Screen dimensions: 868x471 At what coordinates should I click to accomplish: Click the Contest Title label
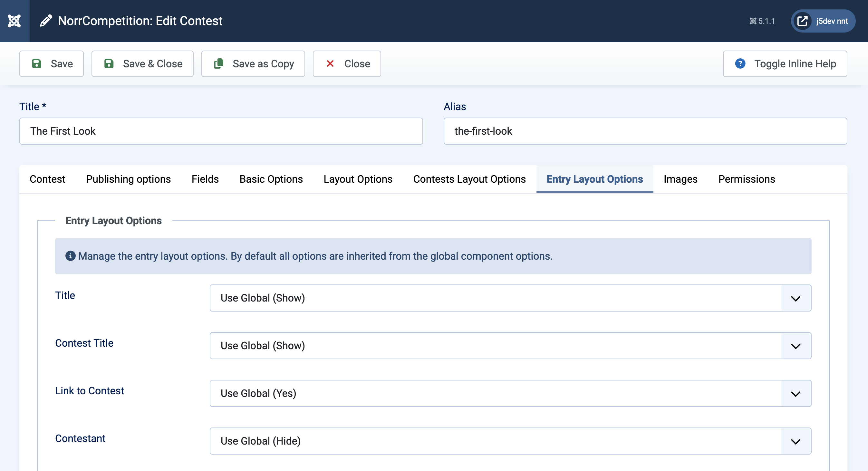(x=84, y=343)
